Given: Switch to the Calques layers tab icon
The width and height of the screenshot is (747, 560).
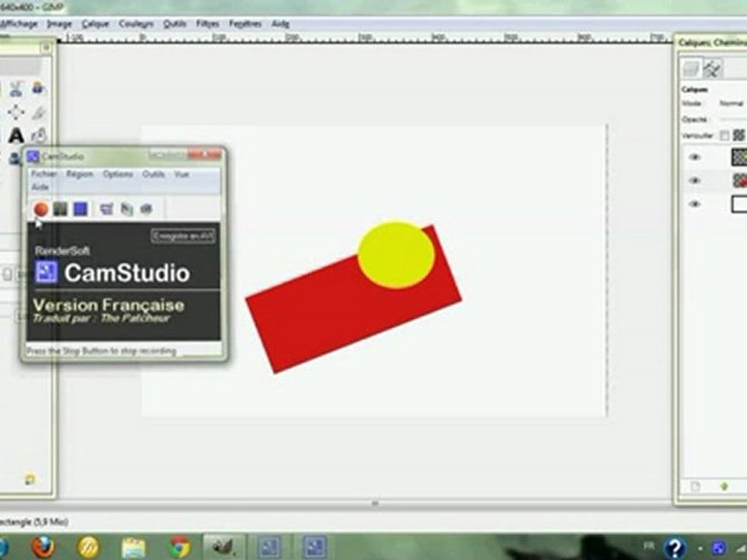Looking at the screenshot, I should tap(691, 69).
